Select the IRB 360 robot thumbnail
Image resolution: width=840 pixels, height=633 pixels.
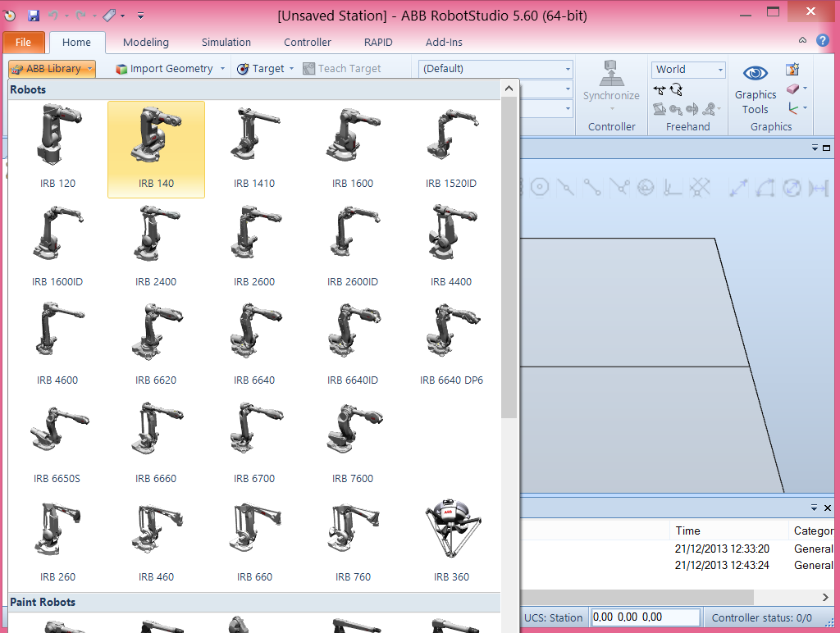pos(450,529)
